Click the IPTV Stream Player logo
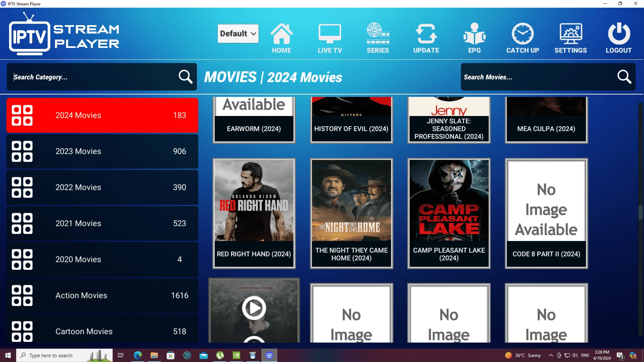Screen dimensions: 644x362 [64, 34]
